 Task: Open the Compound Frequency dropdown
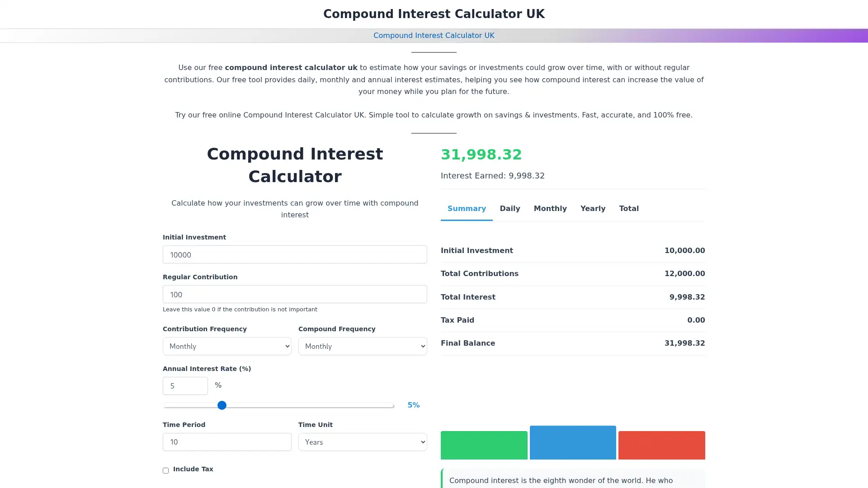363,346
